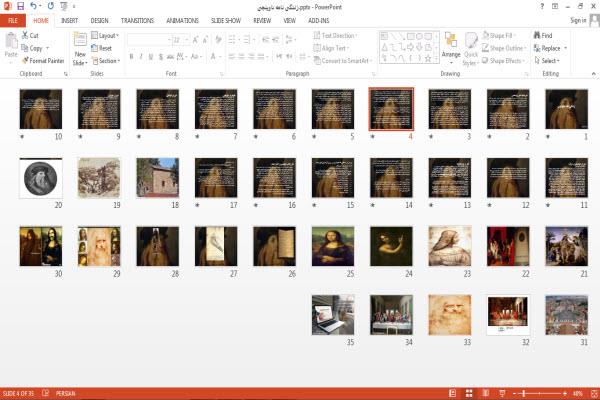Image resolution: width=600 pixels, height=400 pixels.
Task: Open PowerPoint Help question mark
Action: point(542,6)
